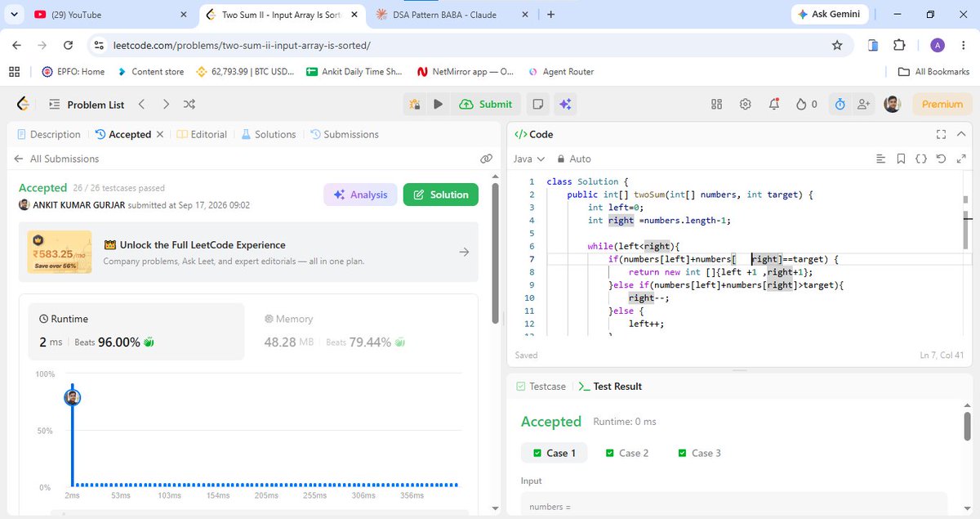
Task: Expand the Unlock Full LeetCode Experience arrow
Action: 464,252
